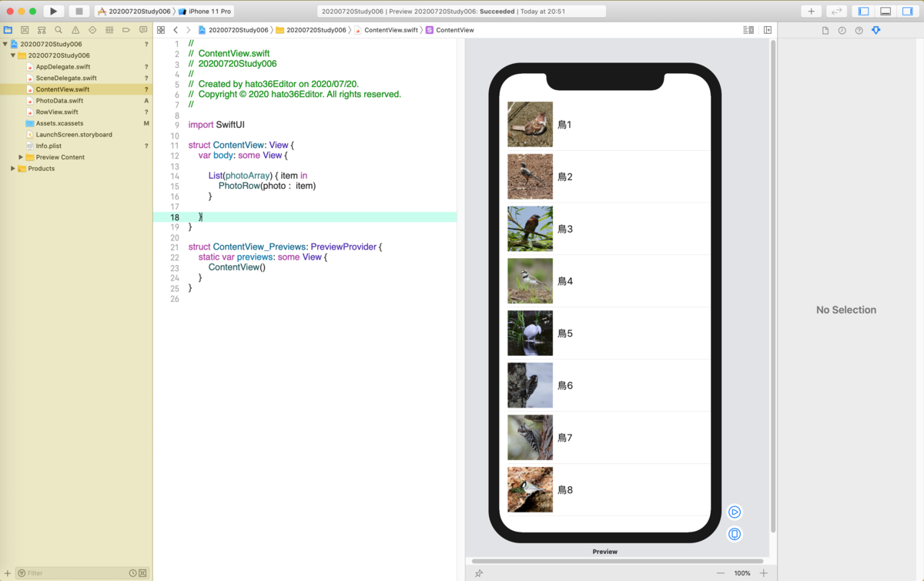Zoom out the preview canvas

point(721,573)
